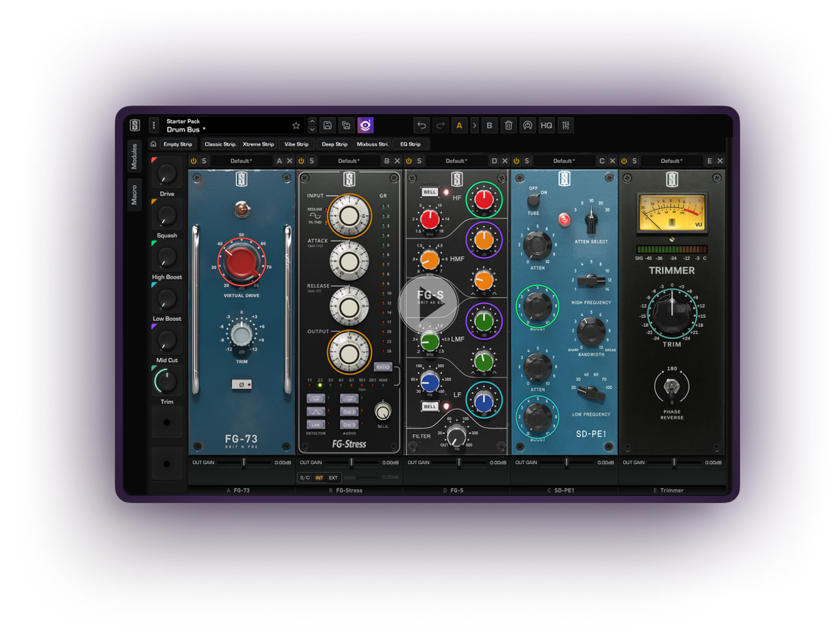Solo the FG-S module with its S button
Image resolution: width=838 pixels, height=644 pixels.
tap(419, 161)
